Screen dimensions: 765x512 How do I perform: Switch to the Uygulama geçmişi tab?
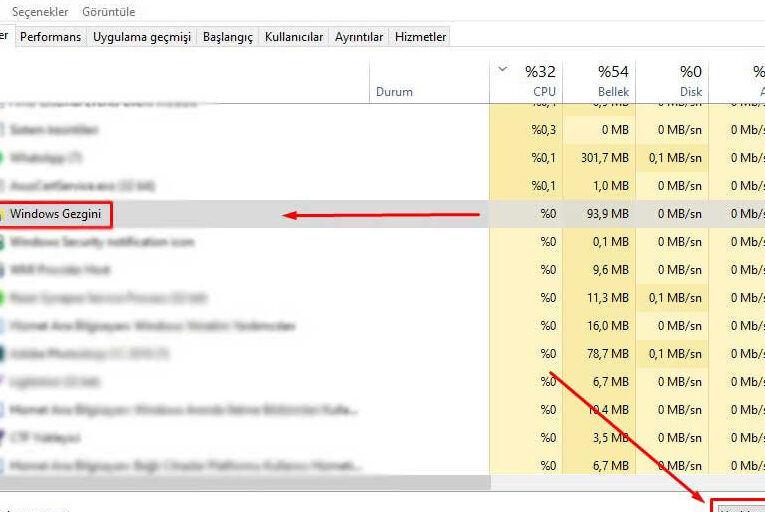coord(141,37)
